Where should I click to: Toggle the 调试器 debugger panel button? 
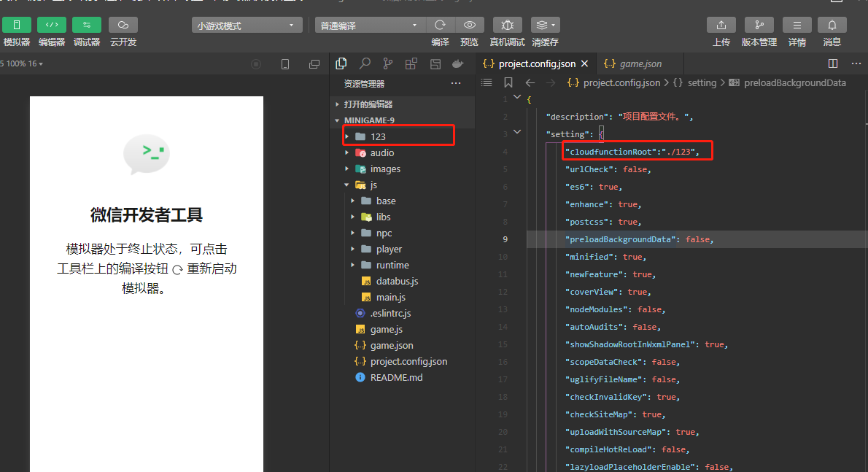(86, 25)
